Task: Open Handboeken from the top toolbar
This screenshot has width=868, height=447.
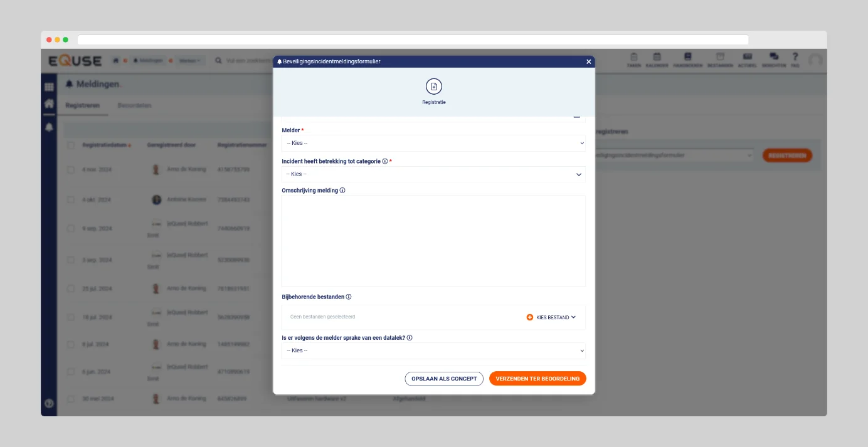Action: 687,57
